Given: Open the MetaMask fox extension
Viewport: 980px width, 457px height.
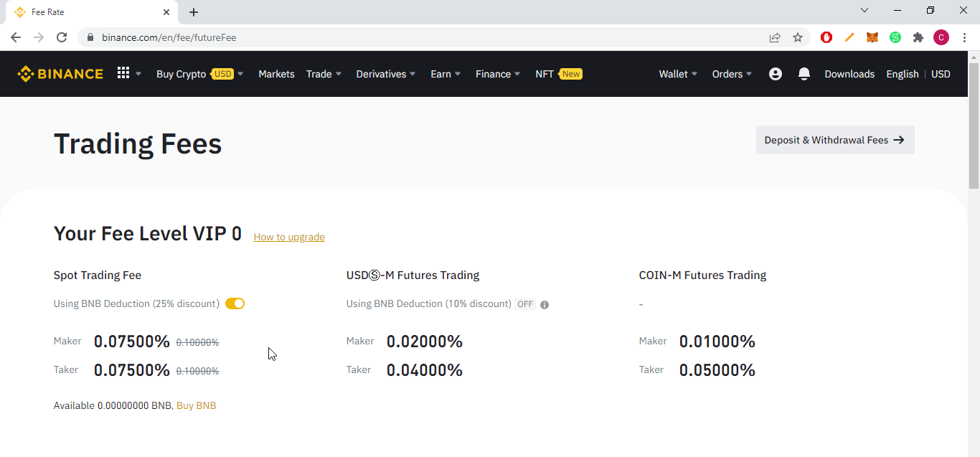Looking at the screenshot, I should [872, 37].
